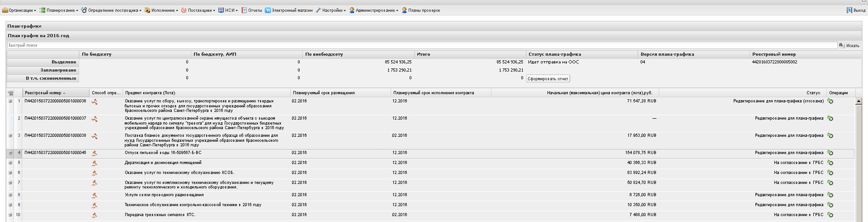Viewport: 868px width, 222px height.
Task: Open operations icon for row 1
Action: coord(830,101)
